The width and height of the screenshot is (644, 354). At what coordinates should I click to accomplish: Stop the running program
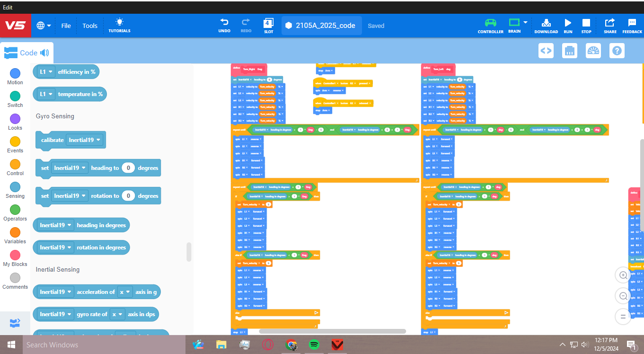pos(586,26)
